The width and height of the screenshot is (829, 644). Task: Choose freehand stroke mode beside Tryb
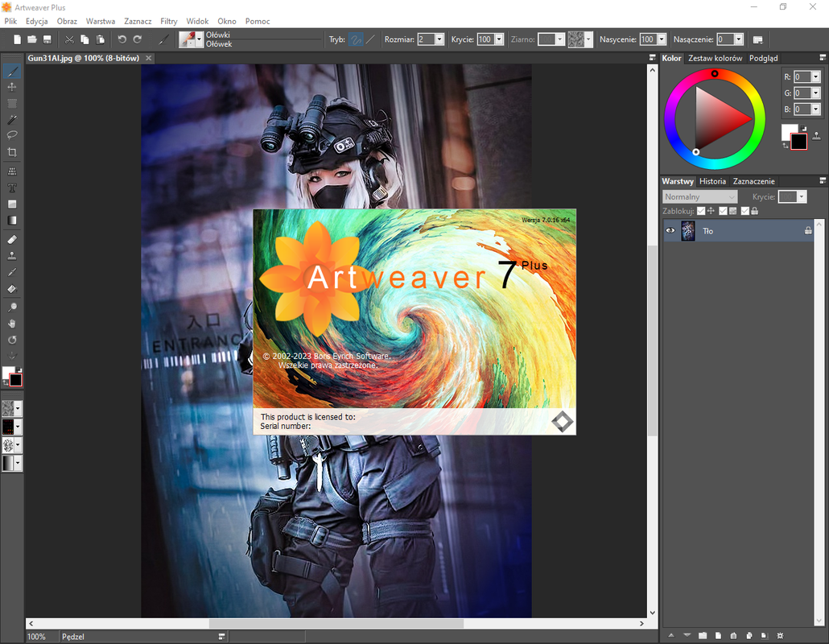click(x=356, y=39)
